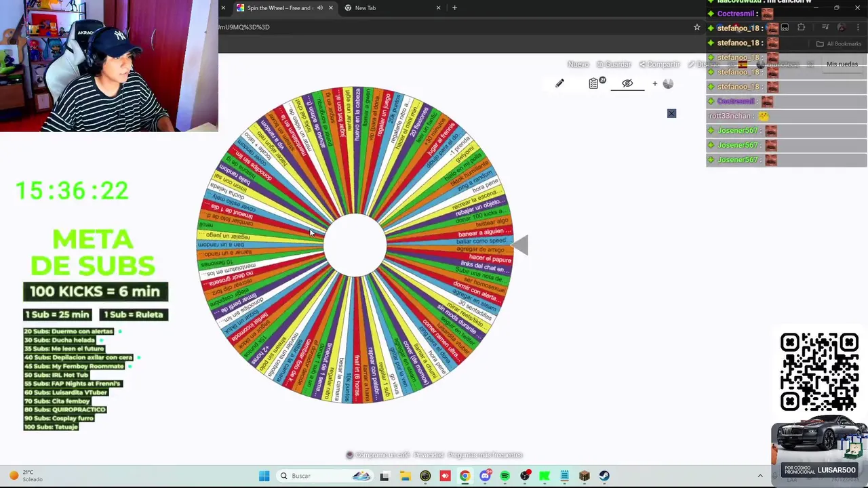Viewport: 868px width, 488px height.
Task: Close the panel with the blue X
Action: (x=671, y=113)
